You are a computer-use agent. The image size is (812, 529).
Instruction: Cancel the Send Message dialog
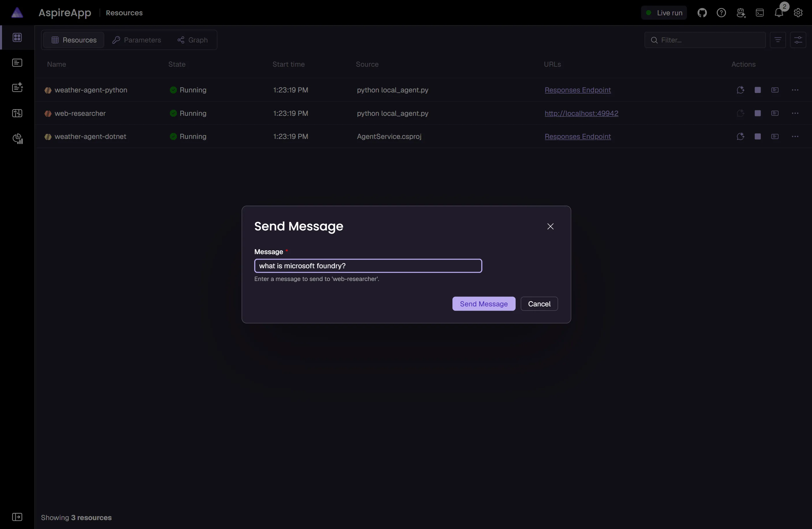(539, 303)
